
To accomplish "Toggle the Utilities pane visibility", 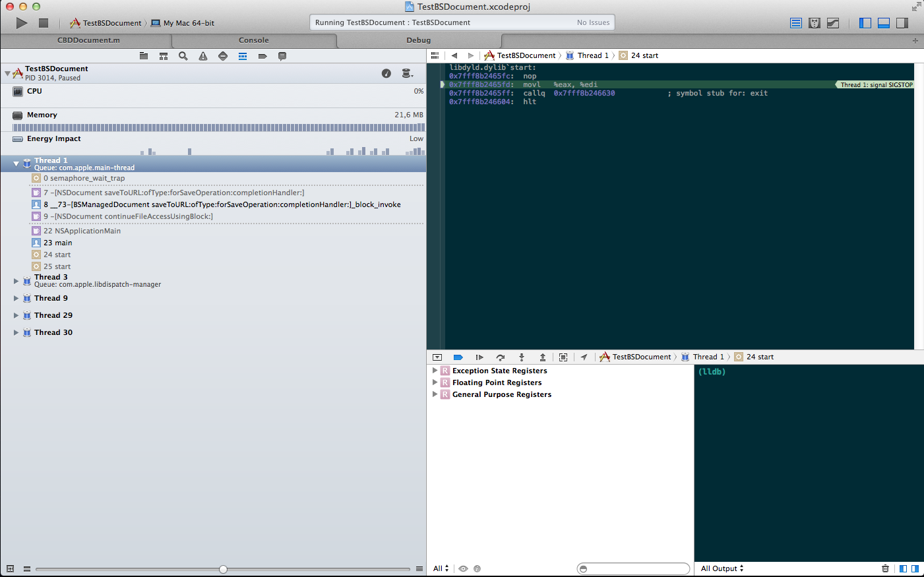I will (902, 23).
